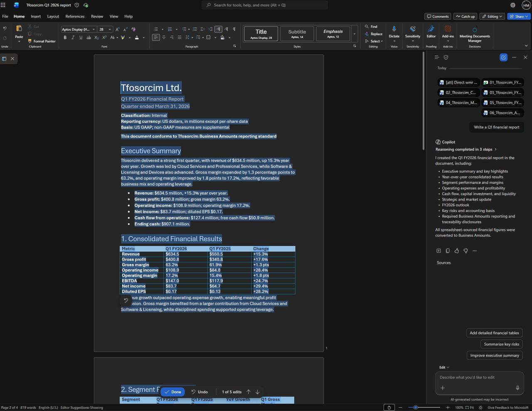Open the Add-ins button
Image resolution: width=532 pixels, height=411 pixels.
448,33
